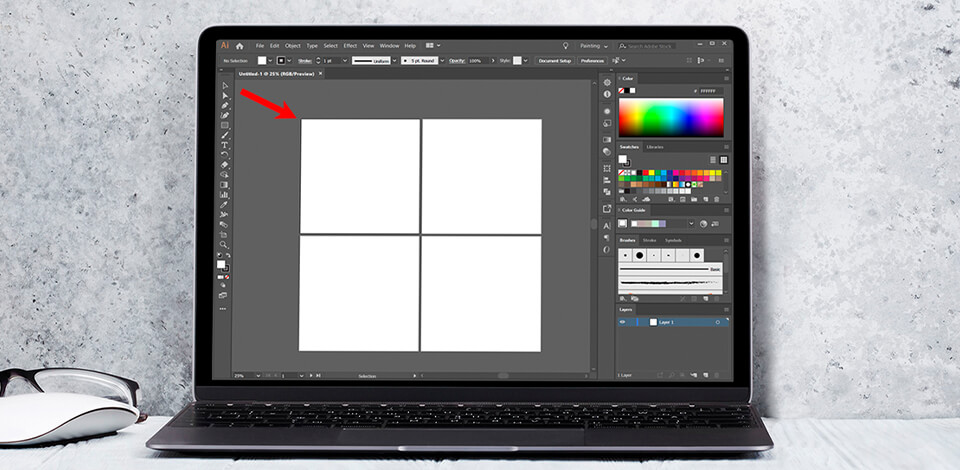Switch to the Libraries tab
This screenshot has height=470, width=960.
point(654,147)
